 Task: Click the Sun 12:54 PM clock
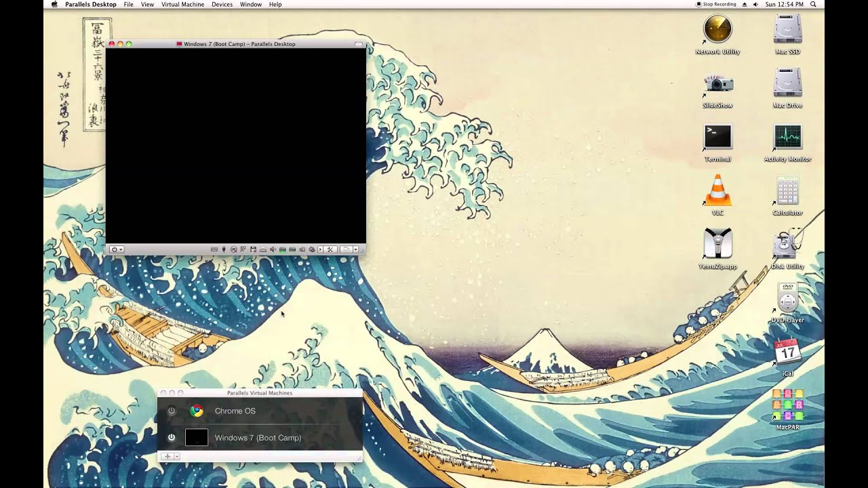click(x=784, y=4)
